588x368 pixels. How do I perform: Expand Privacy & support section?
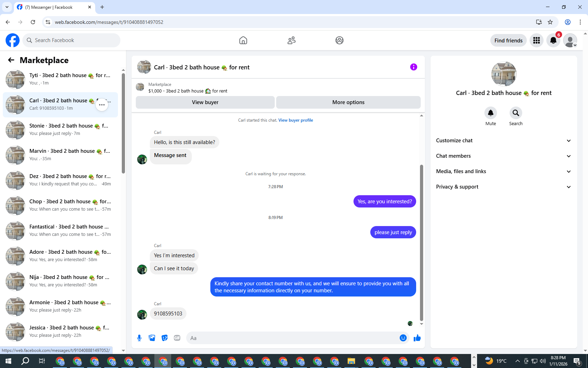[x=504, y=187]
